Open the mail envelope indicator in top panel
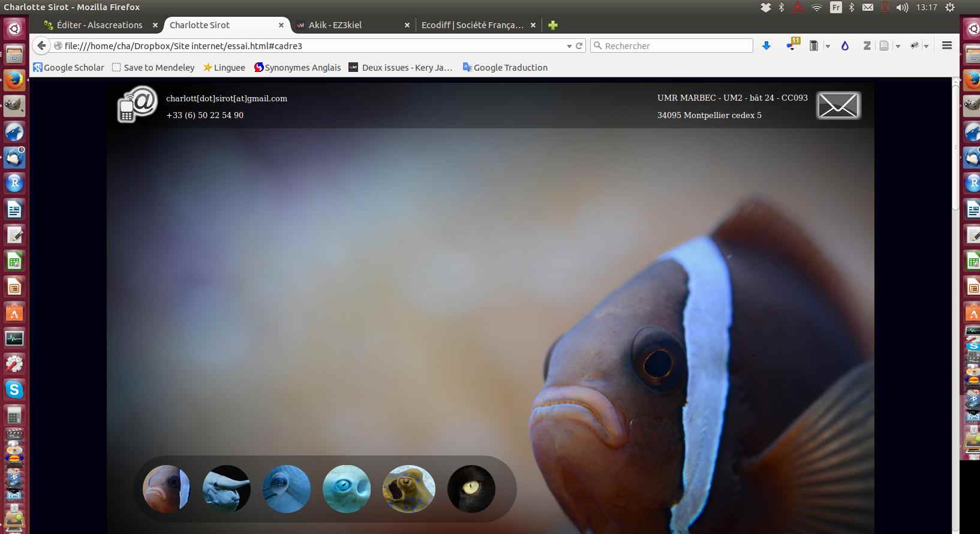Viewport: 980px width, 534px height. pos(868,7)
